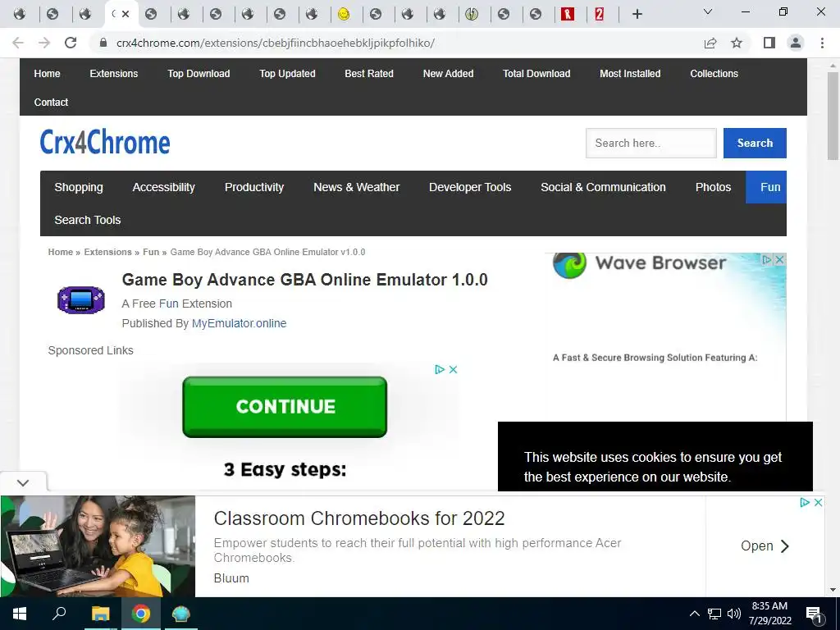Close the CONTINUE ad with its X

pos(453,369)
